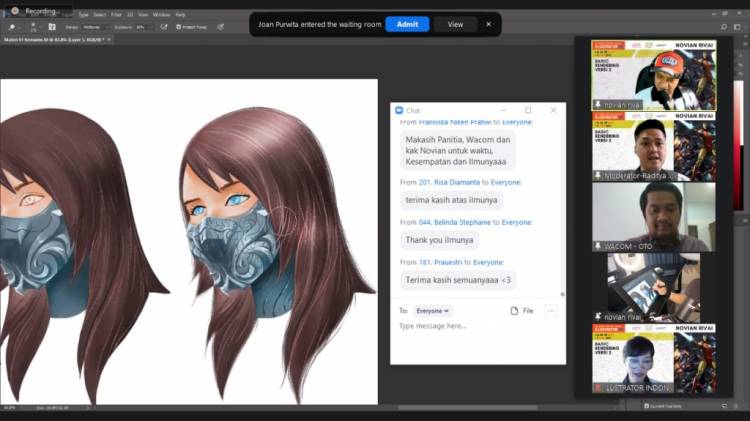750x421 pixels.
Task: Click the zoom percentage in status bar
Action: (10, 408)
